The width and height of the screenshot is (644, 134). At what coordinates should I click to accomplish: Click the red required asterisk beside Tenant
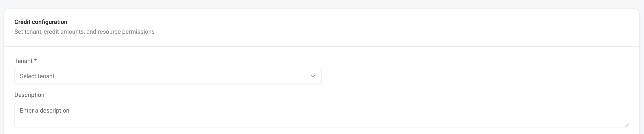click(x=35, y=61)
